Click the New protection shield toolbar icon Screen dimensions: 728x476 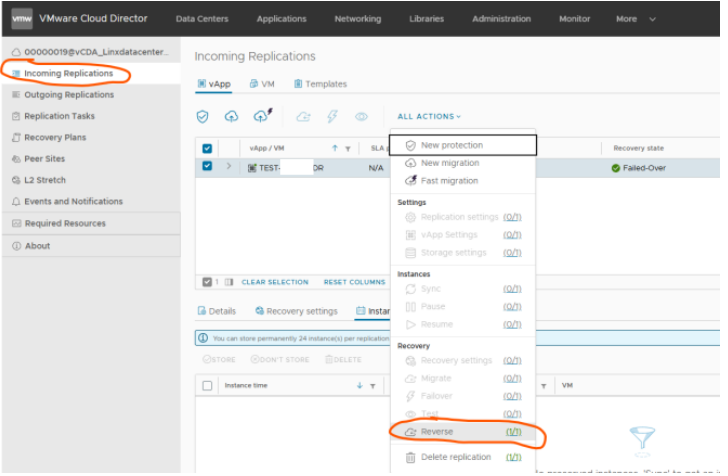202,117
